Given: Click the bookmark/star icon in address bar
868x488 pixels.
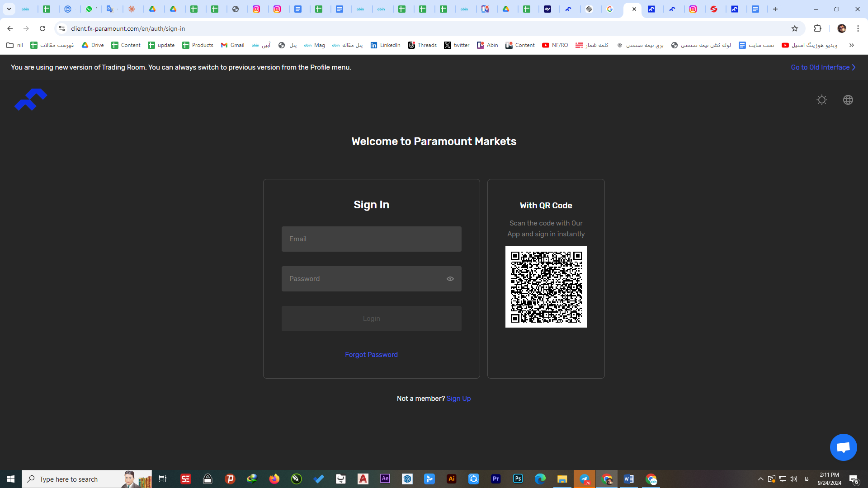Looking at the screenshot, I should (x=795, y=28).
